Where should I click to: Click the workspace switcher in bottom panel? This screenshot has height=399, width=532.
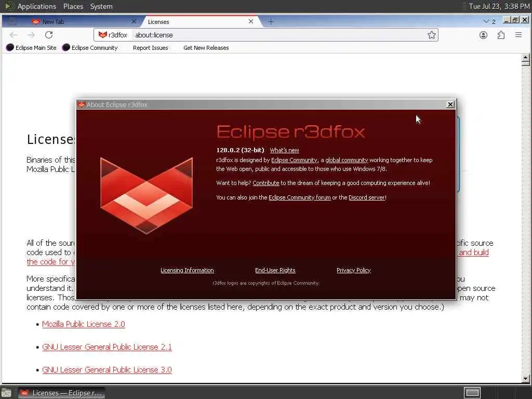point(472,393)
